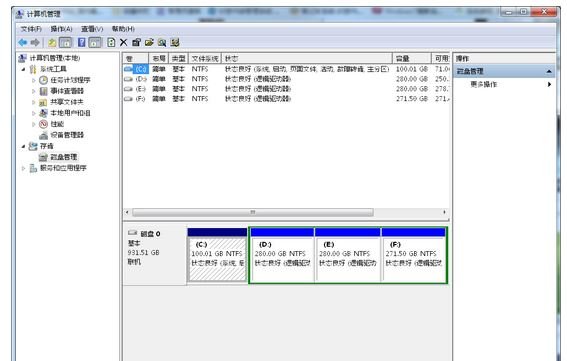Click the 设备管理器 icon in tree

[x=43, y=135]
